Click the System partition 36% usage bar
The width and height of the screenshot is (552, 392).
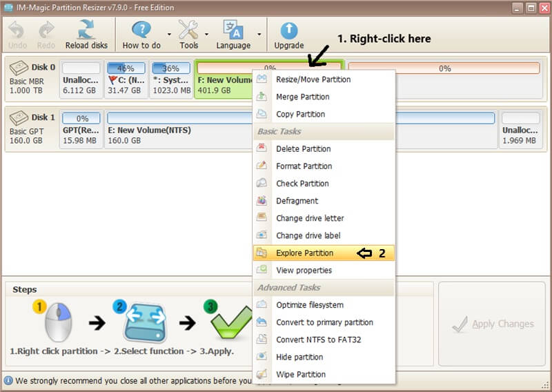(x=171, y=68)
